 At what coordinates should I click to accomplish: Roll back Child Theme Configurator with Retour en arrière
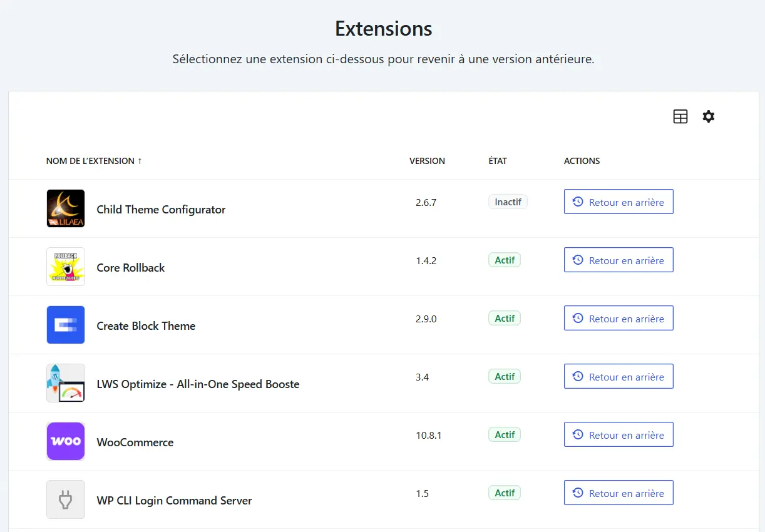pos(619,202)
